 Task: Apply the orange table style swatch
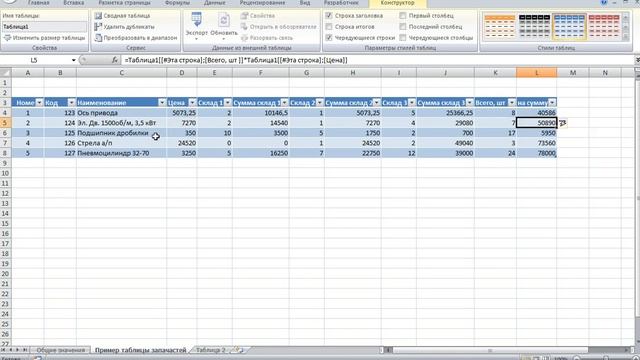pos(499,27)
